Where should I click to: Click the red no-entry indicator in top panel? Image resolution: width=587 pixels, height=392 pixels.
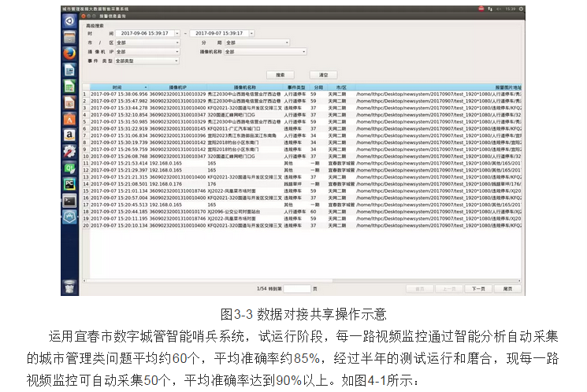coord(481,9)
